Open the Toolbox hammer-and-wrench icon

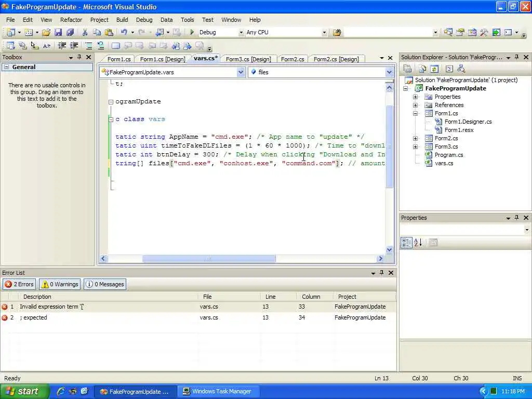click(x=484, y=32)
